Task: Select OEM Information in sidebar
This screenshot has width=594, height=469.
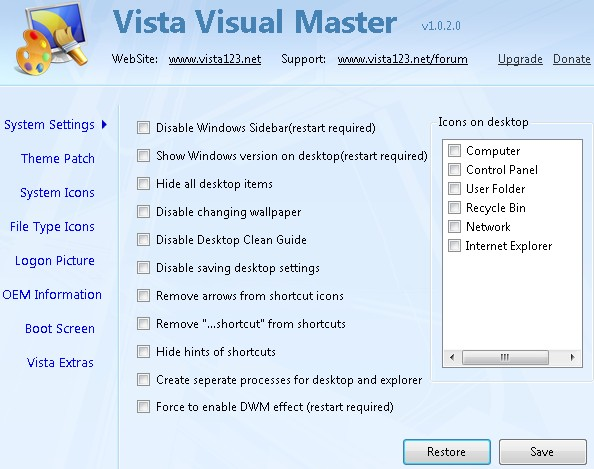Action: [52, 294]
